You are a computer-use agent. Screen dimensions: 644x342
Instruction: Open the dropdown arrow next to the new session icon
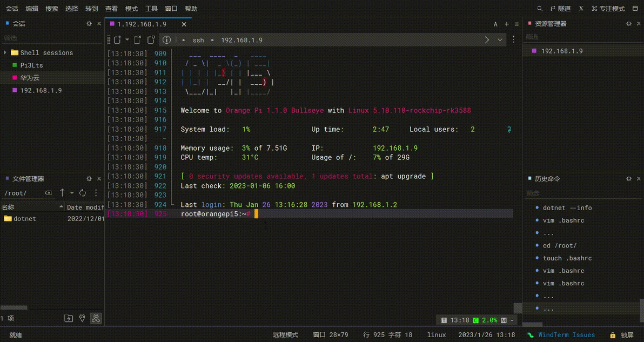pos(127,40)
